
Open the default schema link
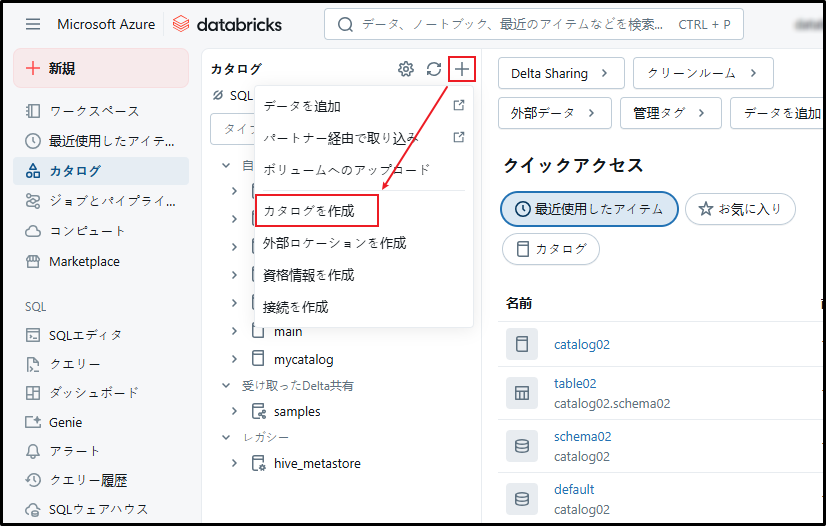[574, 489]
